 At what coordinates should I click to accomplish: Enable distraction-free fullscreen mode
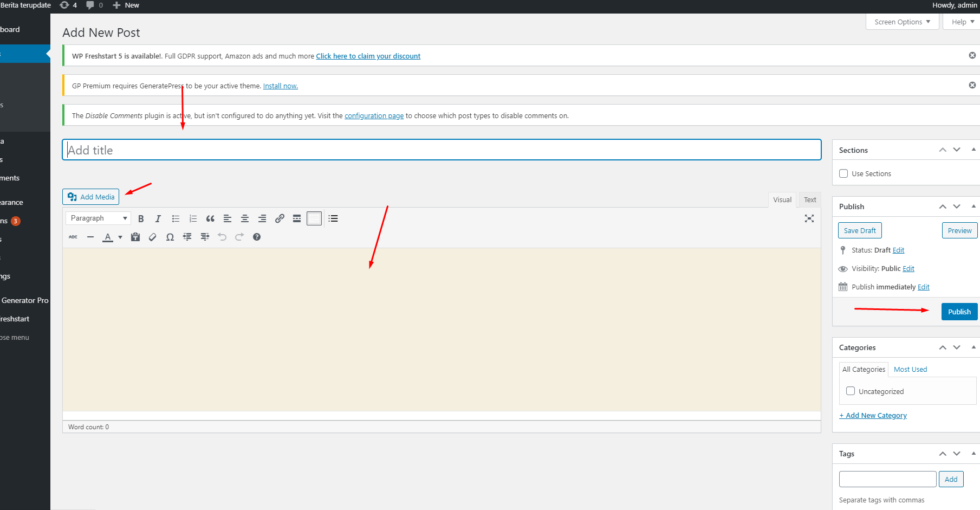point(809,218)
